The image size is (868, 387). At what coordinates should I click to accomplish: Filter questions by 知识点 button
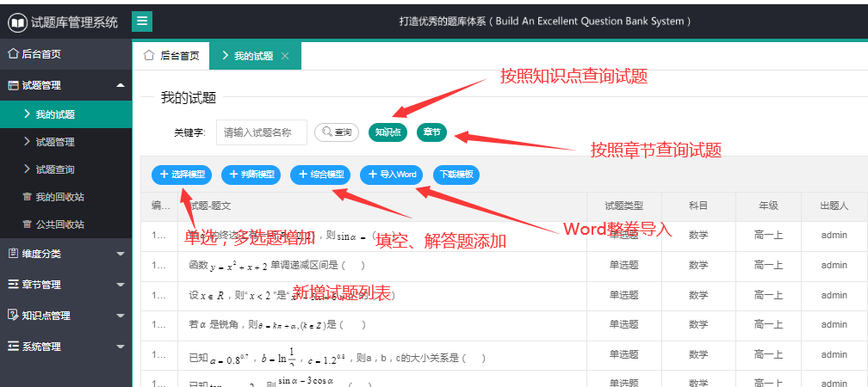pyautogui.click(x=387, y=132)
